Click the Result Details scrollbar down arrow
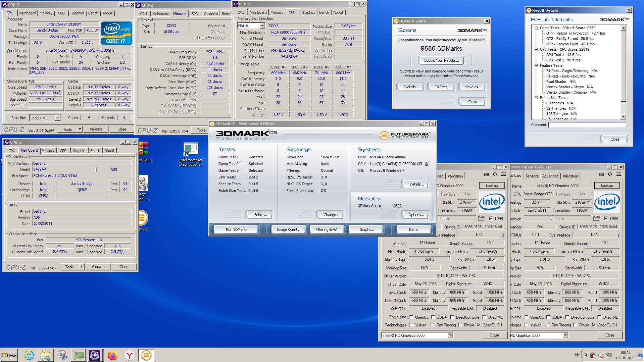The image size is (644, 362). pos(624,117)
